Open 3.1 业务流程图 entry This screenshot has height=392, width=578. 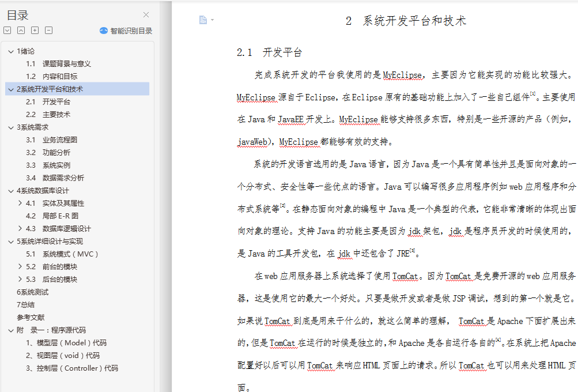[x=52, y=140]
